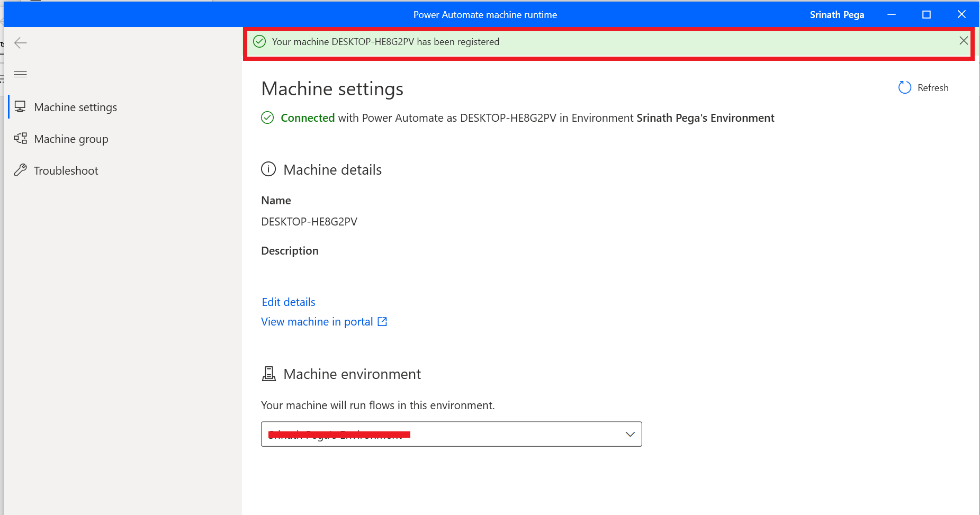
Task: Dismiss the machine registered notification banner
Action: 964,41
